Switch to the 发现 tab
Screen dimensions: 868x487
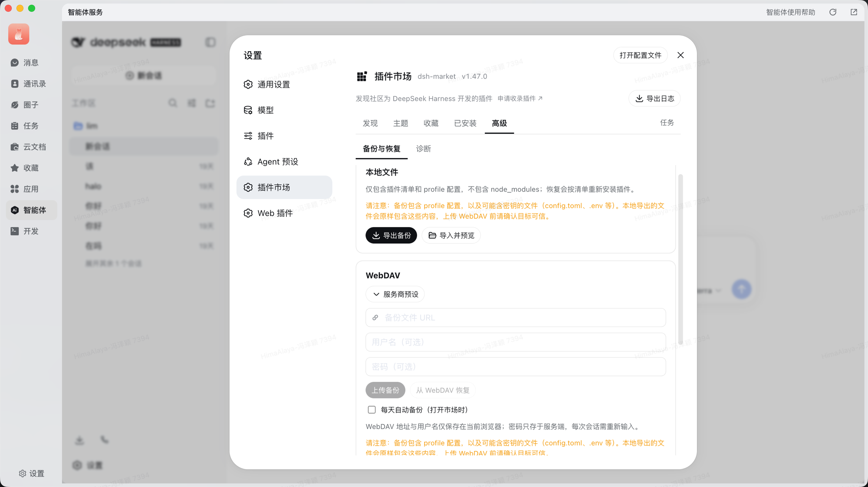tap(370, 123)
